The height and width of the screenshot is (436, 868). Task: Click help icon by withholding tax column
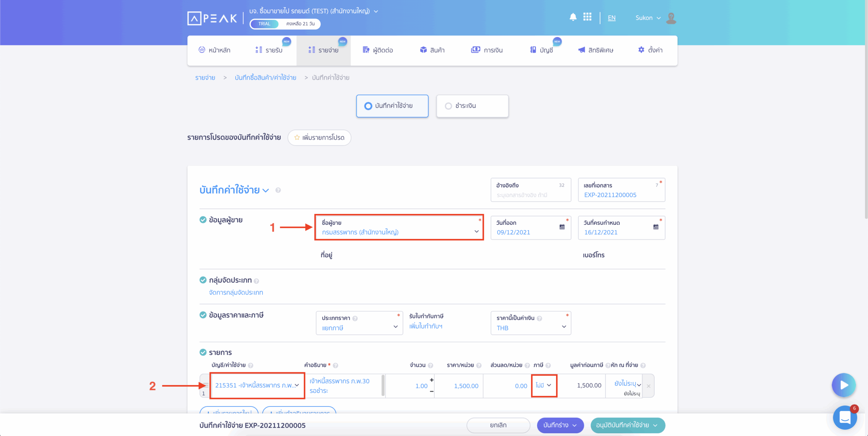pyautogui.click(x=643, y=365)
